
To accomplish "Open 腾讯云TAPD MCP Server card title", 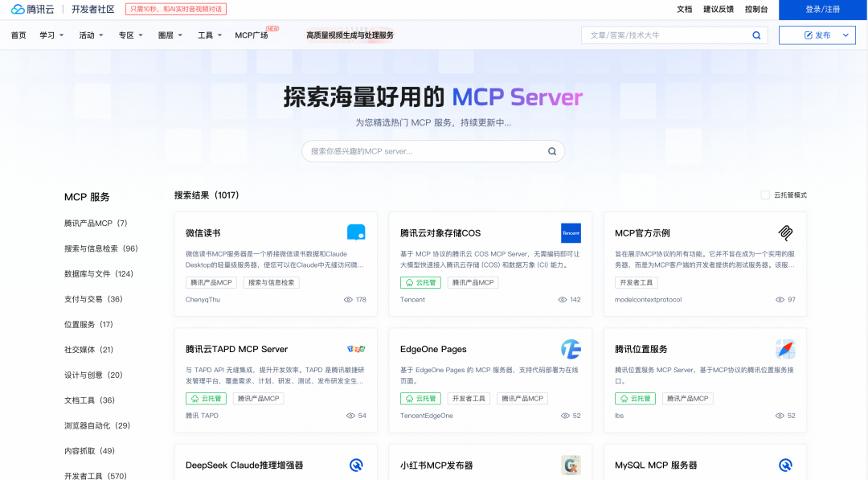I will pos(237,349).
